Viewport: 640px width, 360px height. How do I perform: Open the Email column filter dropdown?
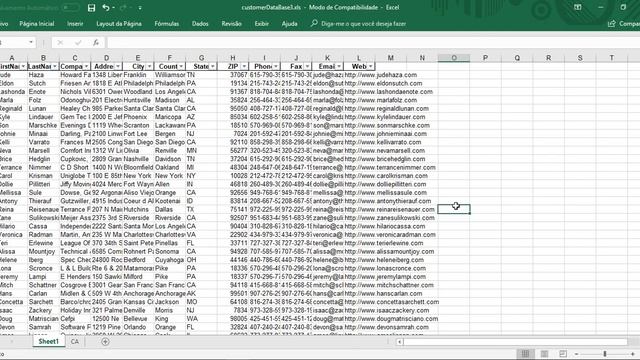(339, 67)
